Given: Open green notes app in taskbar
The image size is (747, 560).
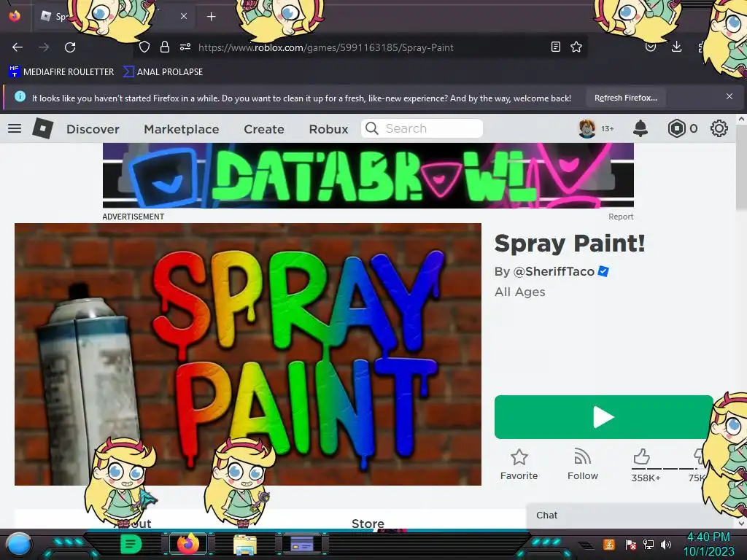Looking at the screenshot, I should pyautogui.click(x=131, y=544).
